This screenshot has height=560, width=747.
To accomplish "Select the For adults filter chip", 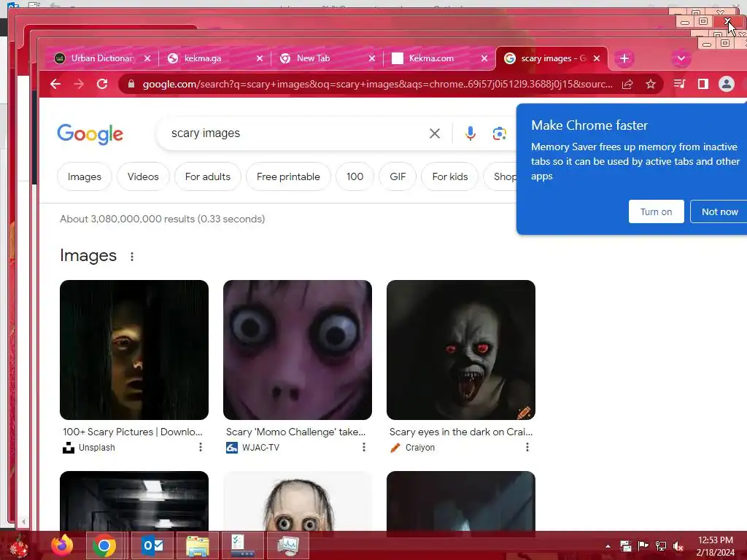I will pos(208,176).
